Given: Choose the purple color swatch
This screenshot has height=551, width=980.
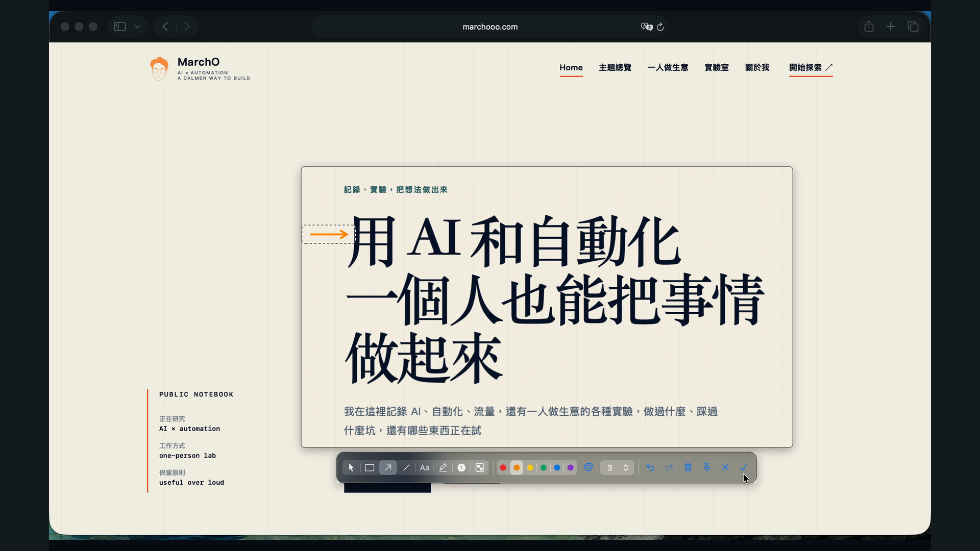Looking at the screenshot, I should (x=571, y=468).
